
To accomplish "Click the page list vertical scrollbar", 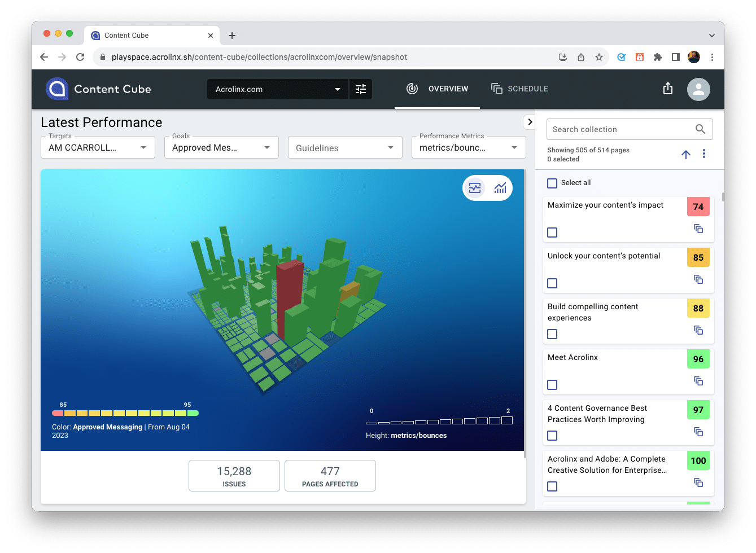I will [x=723, y=197].
